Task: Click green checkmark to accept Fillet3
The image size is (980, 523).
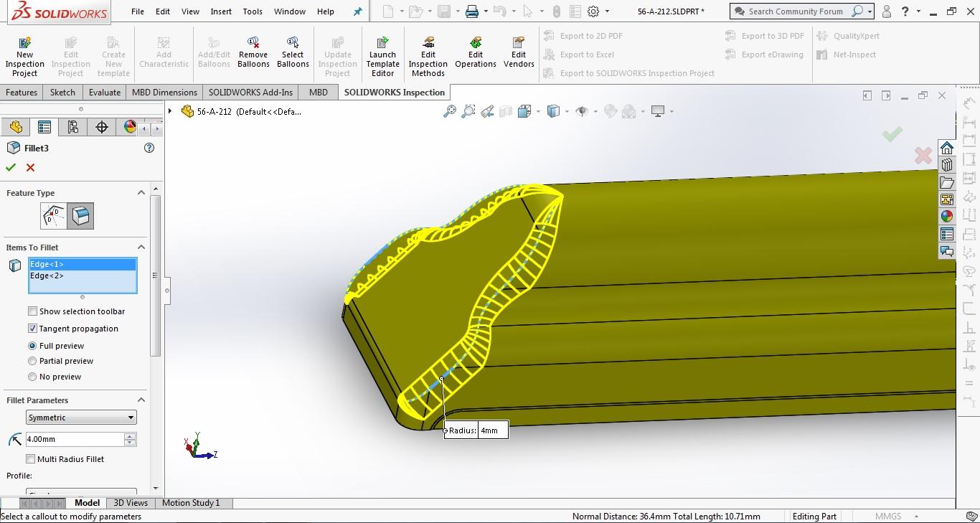Action: [x=11, y=167]
